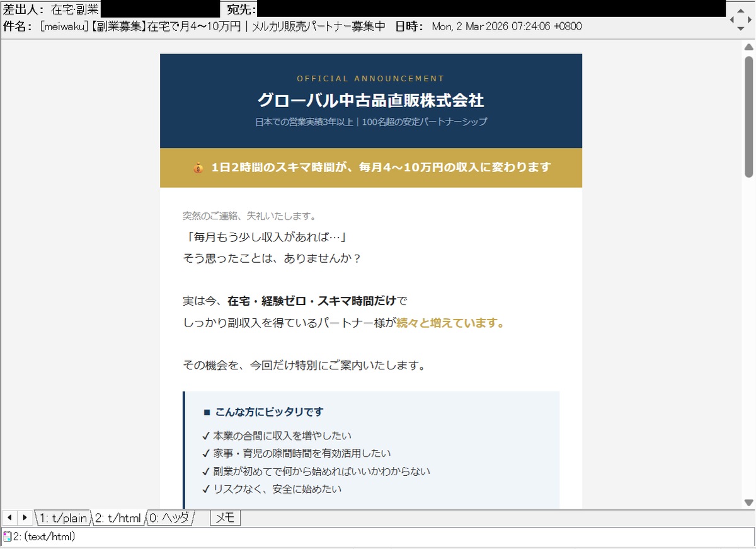
Task: Click the line そう思ったことは、ありませんか？
Action: 272,258
